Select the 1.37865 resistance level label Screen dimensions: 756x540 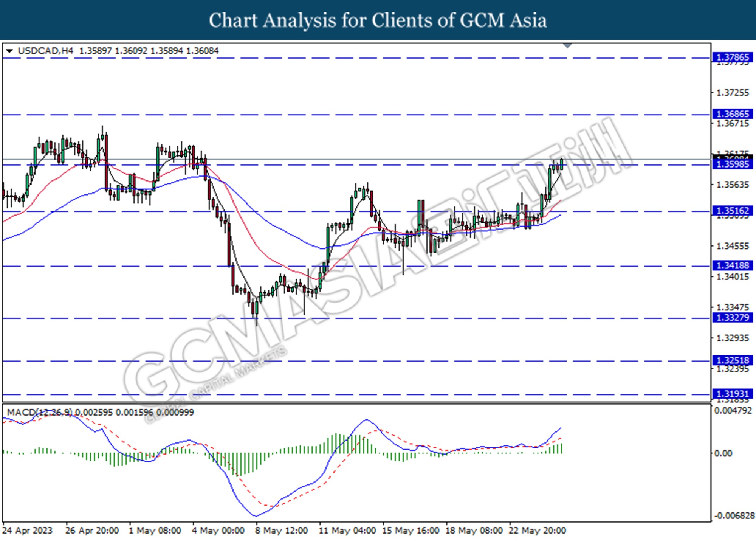[733, 57]
